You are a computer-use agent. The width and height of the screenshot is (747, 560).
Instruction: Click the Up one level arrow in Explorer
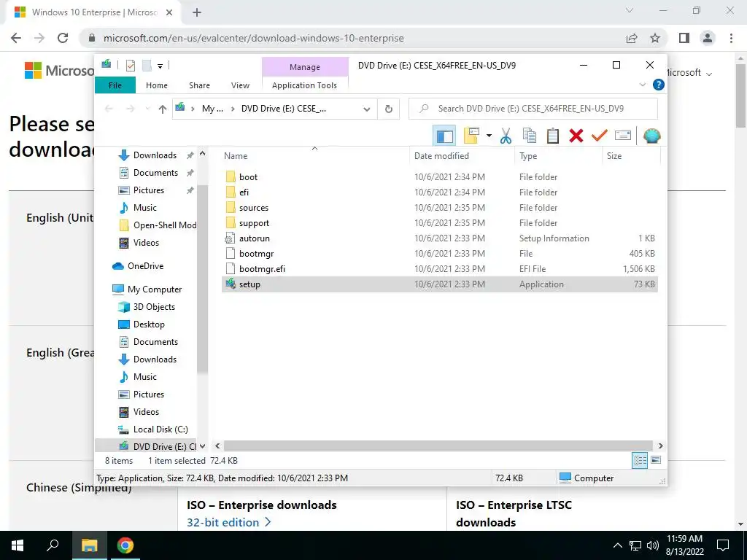pyautogui.click(x=163, y=109)
